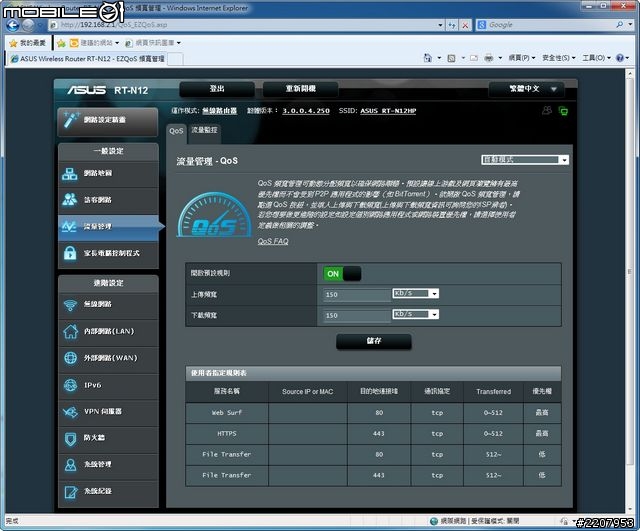This screenshot has height=531, width=640.
Task: Click the IE stop loading X
Action: [x=465, y=25]
